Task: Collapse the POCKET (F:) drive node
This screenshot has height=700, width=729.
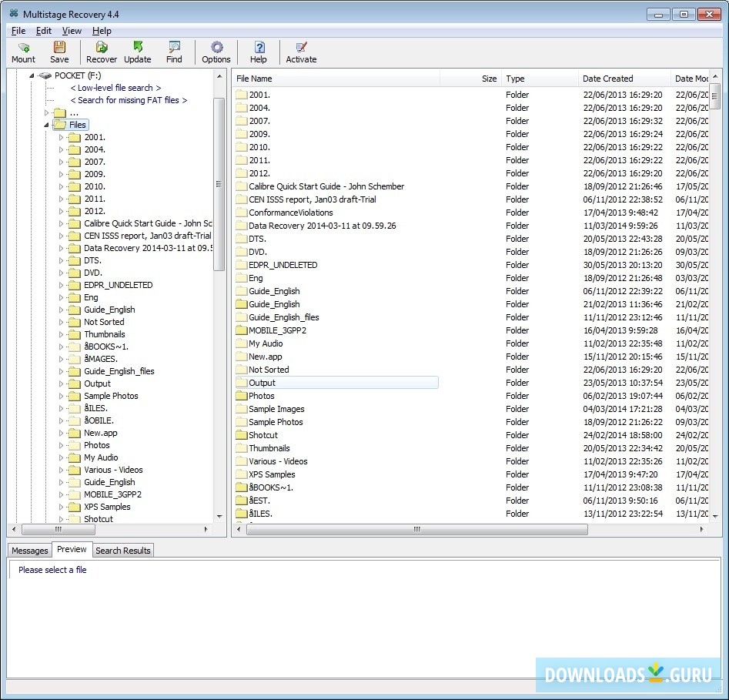Action: (32, 75)
